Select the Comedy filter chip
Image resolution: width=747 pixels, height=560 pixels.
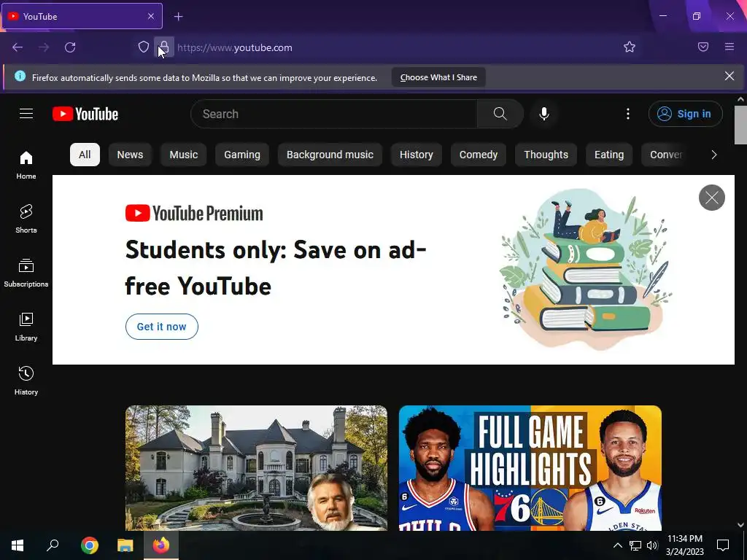479,155
